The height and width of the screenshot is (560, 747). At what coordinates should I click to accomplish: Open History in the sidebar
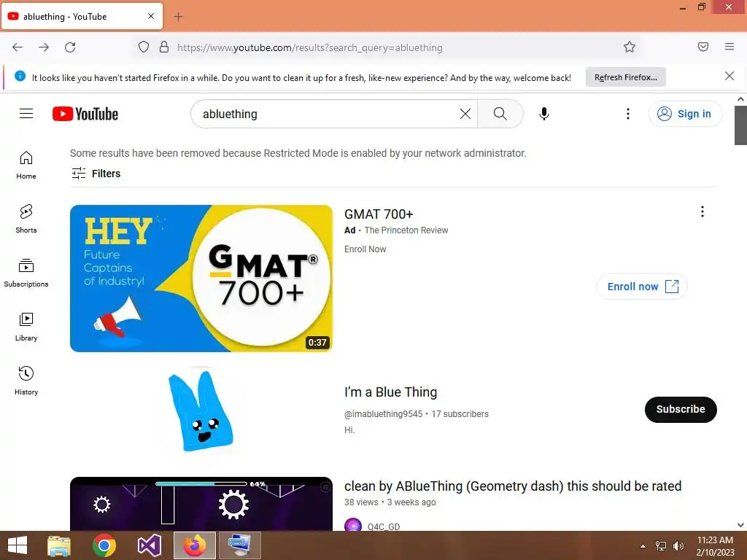(x=26, y=381)
